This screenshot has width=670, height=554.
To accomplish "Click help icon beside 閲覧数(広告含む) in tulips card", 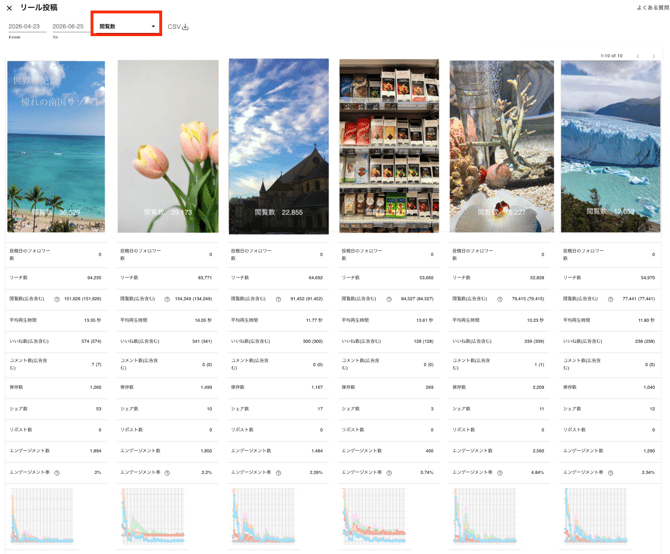I will [x=167, y=299].
